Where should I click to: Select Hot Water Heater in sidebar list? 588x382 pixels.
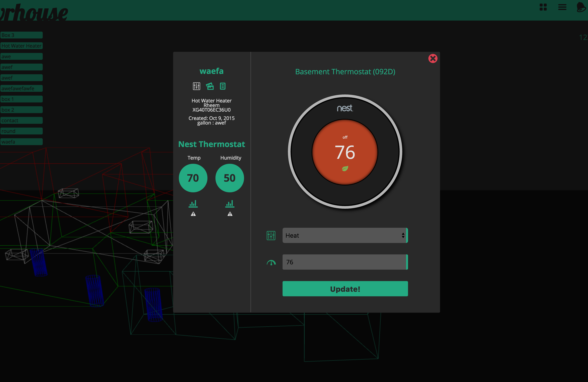(21, 46)
